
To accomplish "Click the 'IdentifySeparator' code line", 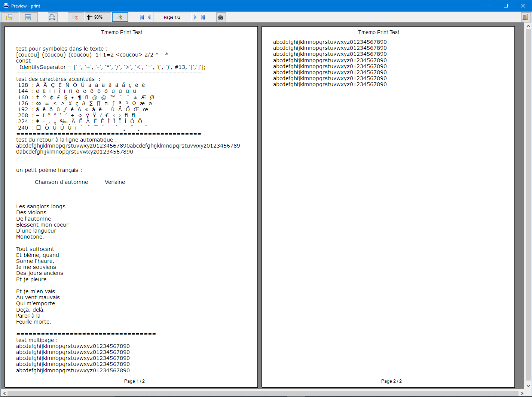I will click(113, 67).
